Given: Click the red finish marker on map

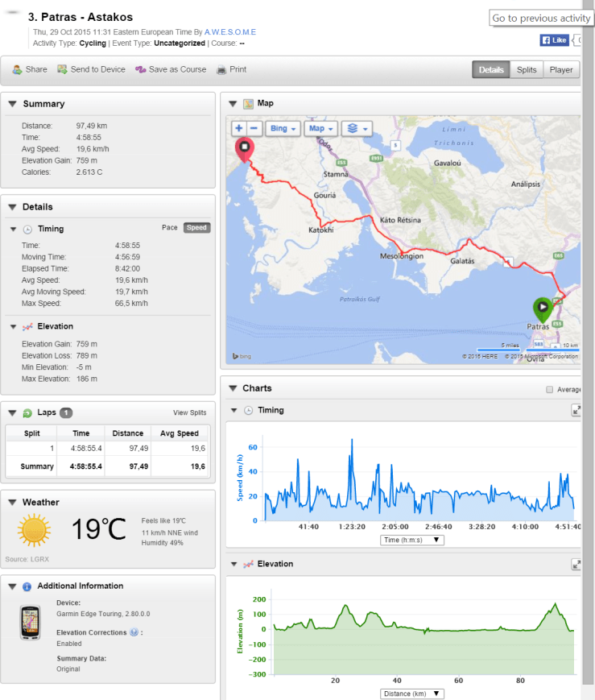Looking at the screenshot, I should coord(244,149).
